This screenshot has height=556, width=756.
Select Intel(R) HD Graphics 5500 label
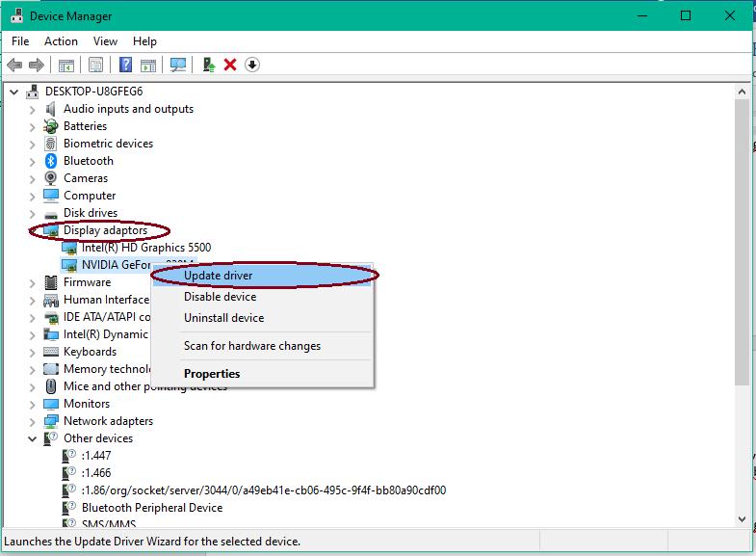pyautogui.click(x=146, y=248)
